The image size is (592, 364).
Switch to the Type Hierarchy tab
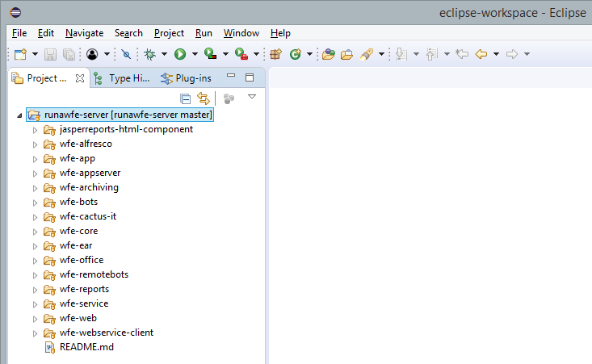122,78
